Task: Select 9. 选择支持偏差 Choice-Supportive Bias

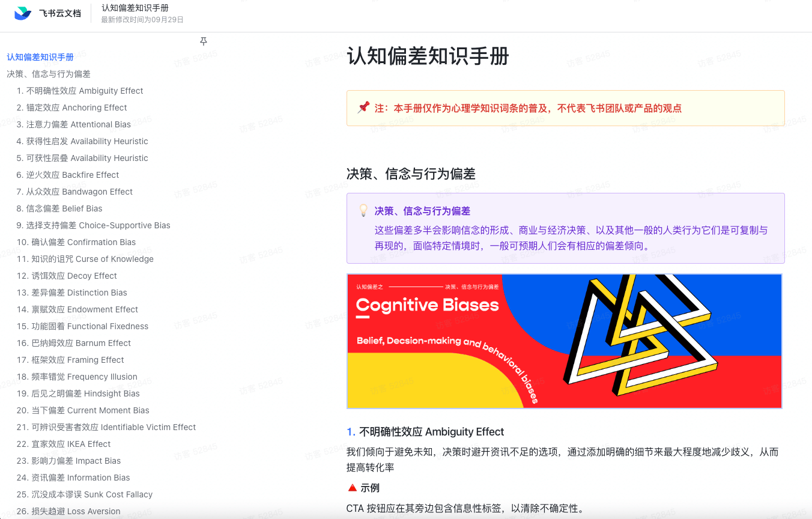Action: 94,225
